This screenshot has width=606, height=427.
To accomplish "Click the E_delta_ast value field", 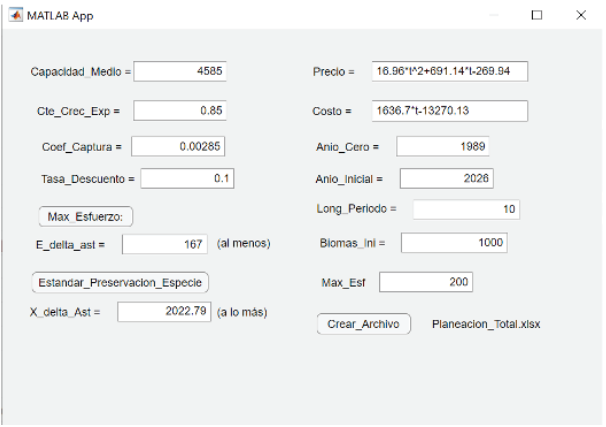I will click(165, 243).
